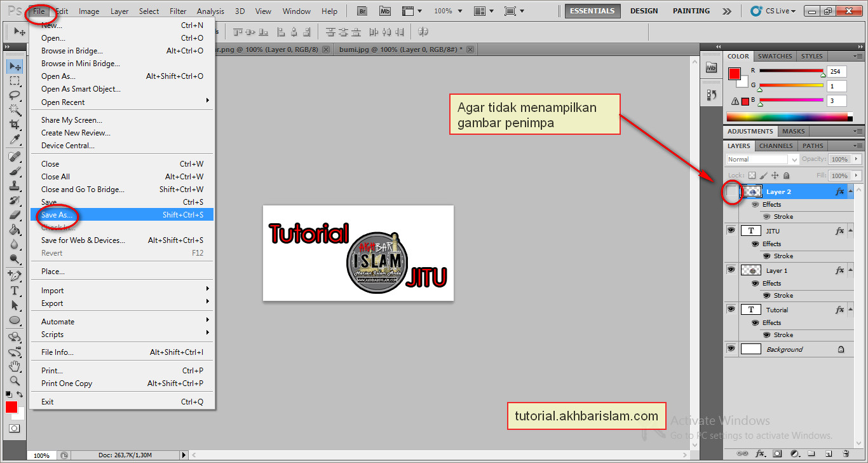The image size is (868, 463).
Task: Open Mini Bridge from the top bar
Action: click(x=385, y=11)
